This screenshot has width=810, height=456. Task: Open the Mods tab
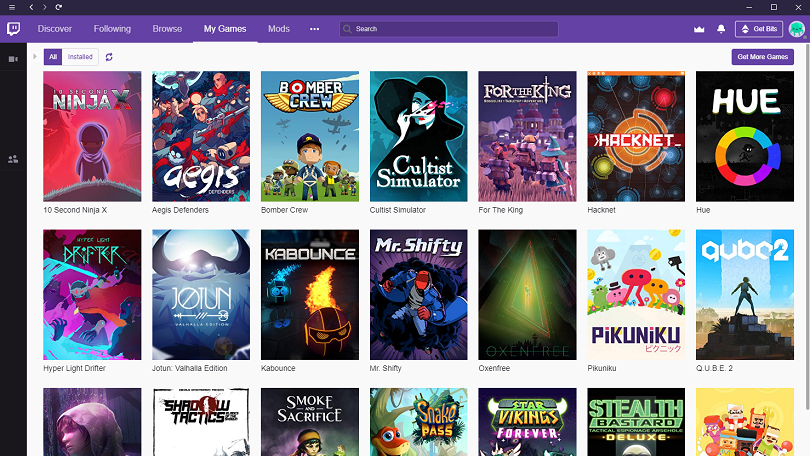point(278,29)
